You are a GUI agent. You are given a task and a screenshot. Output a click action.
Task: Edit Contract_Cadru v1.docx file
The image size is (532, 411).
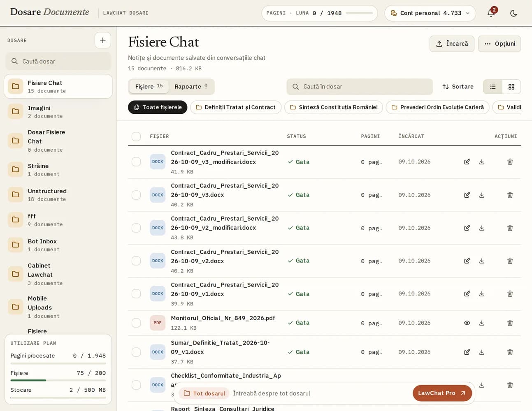pos(467,294)
